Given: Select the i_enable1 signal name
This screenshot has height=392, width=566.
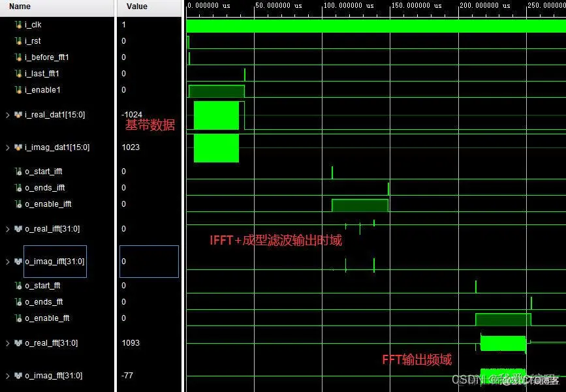Looking at the screenshot, I should (42, 89).
